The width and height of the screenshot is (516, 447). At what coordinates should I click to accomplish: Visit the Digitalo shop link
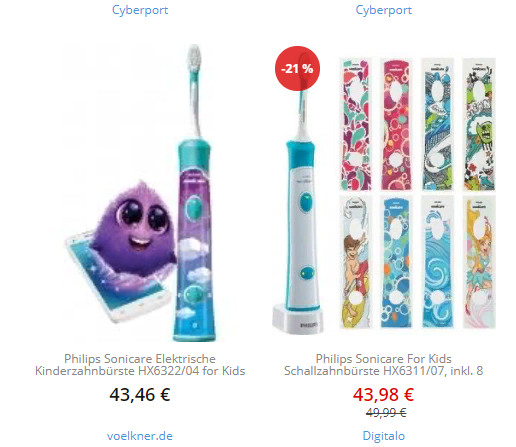(384, 436)
